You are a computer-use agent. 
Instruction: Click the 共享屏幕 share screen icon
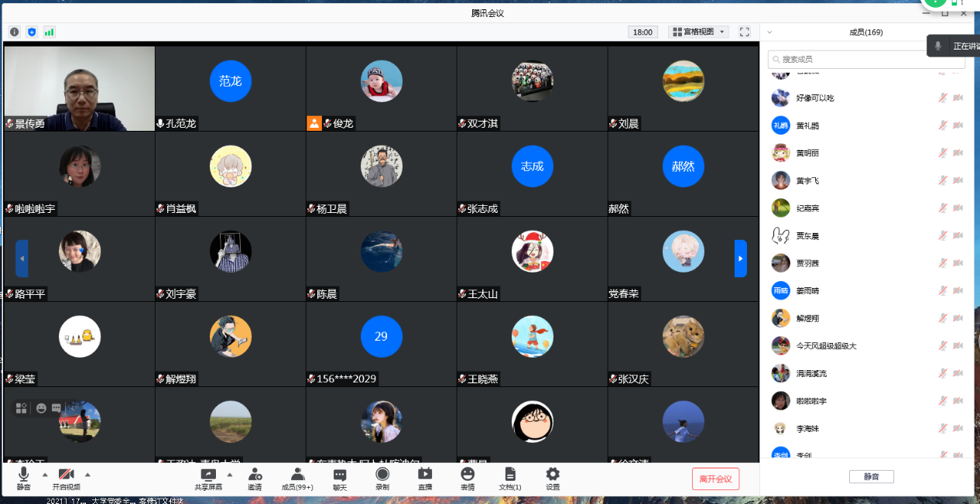click(208, 475)
